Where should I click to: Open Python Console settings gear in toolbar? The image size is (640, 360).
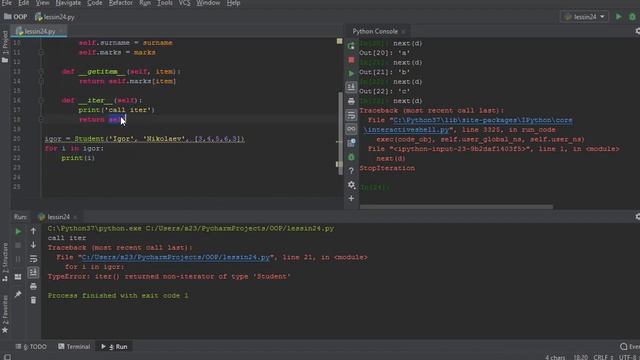[351, 184]
